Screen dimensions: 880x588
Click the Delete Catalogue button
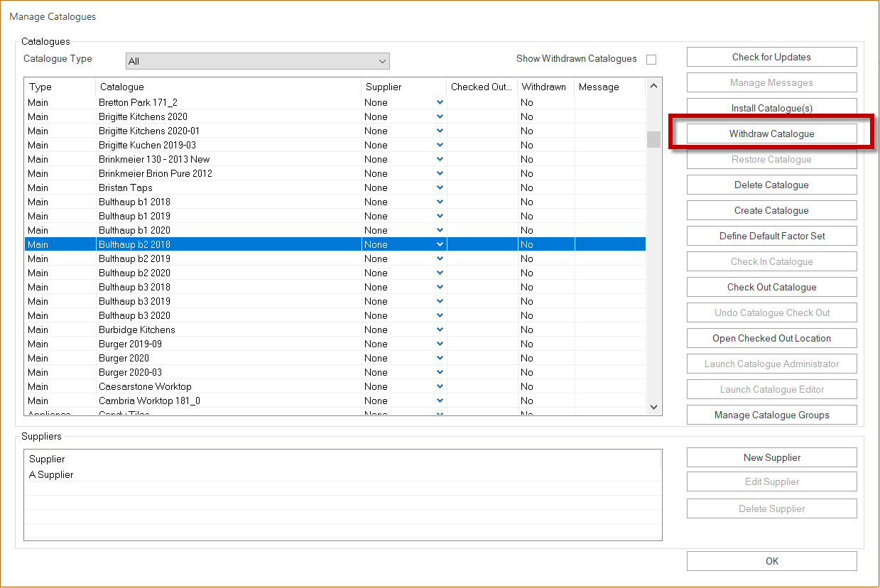click(x=771, y=185)
